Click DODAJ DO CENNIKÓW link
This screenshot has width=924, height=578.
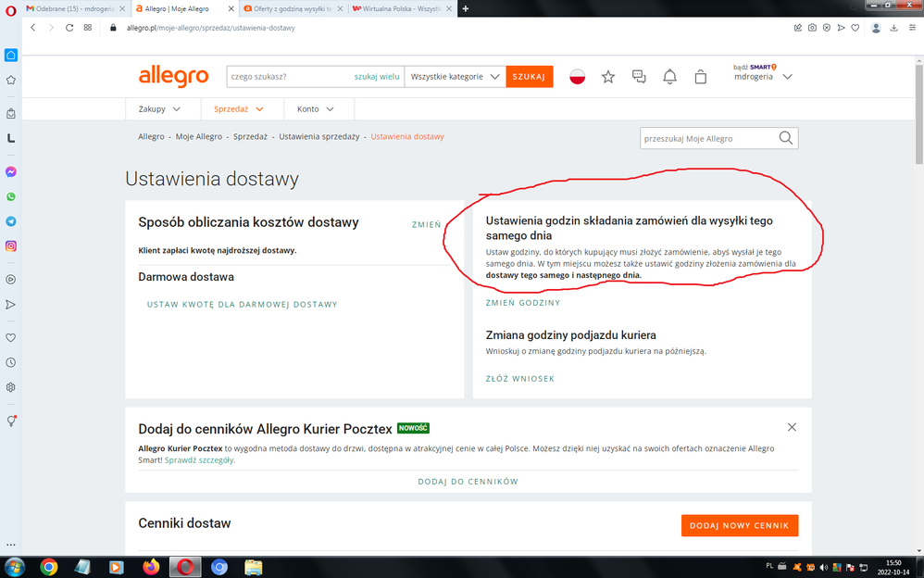pos(468,482)
